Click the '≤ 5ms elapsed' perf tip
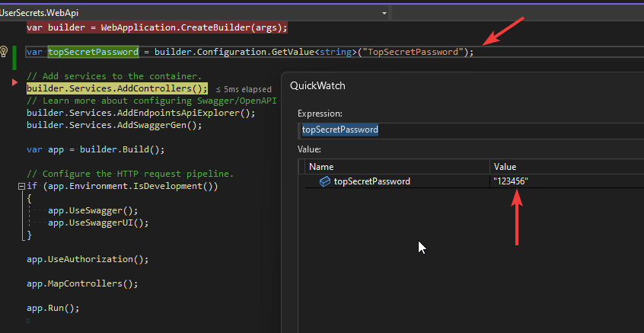Screen dimensions: 644x333 [244, 89]
